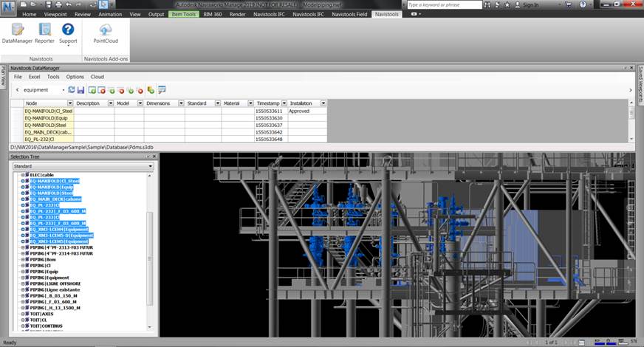Select the PIPING|Ligne existante tree item

pos(55,290)
